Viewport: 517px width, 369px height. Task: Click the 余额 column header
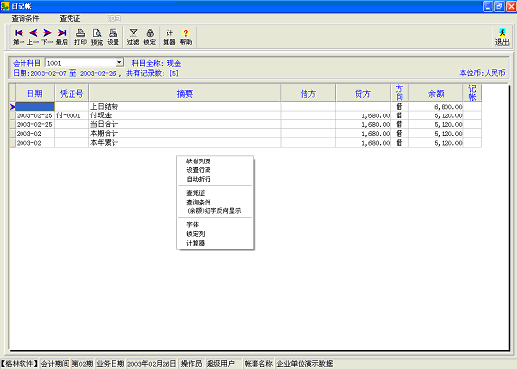[x=436, y=93]
